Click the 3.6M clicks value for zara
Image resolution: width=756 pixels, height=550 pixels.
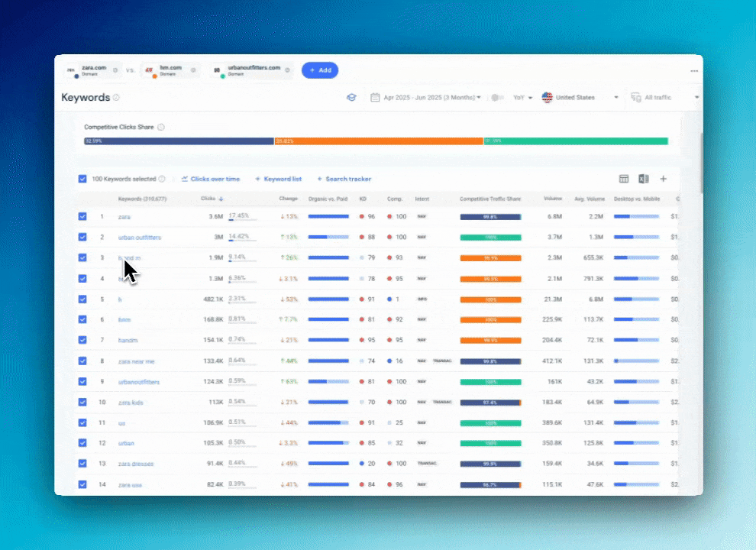pyautogui.click(x=216, y=217)
